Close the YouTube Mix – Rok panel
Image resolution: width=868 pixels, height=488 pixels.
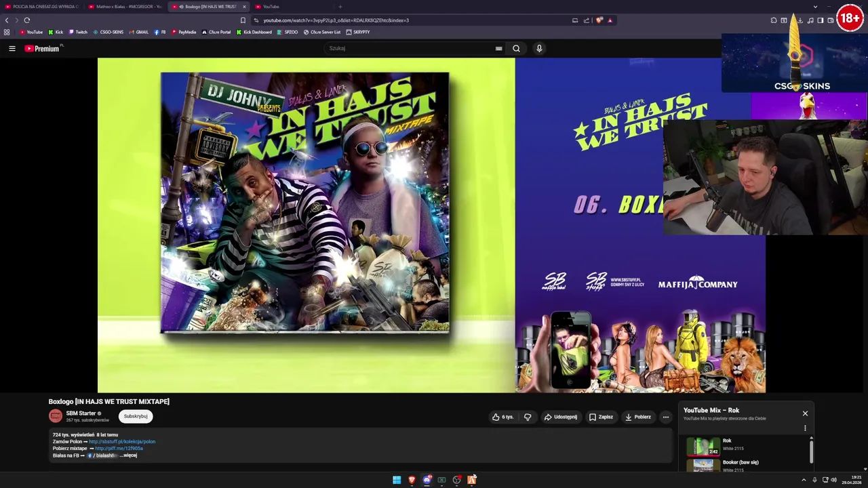click(805, 413)
